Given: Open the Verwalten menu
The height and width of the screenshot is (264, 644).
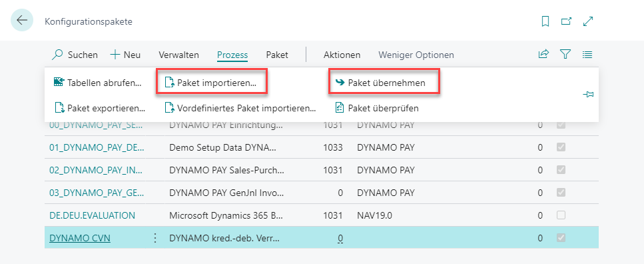Looking at the screenshot, I should coord(178,55).
